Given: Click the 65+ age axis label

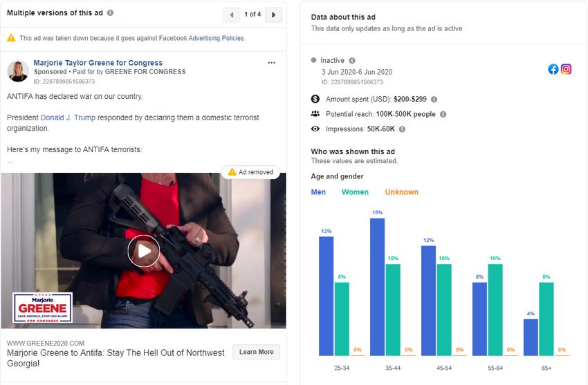Looking at the screenshot, I should [x=546, y=368].
